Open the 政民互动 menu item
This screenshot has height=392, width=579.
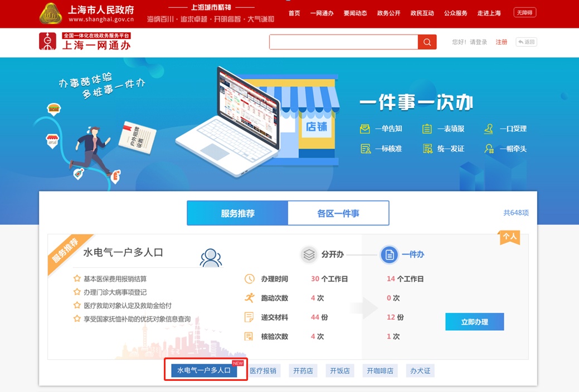click(422, 13)
